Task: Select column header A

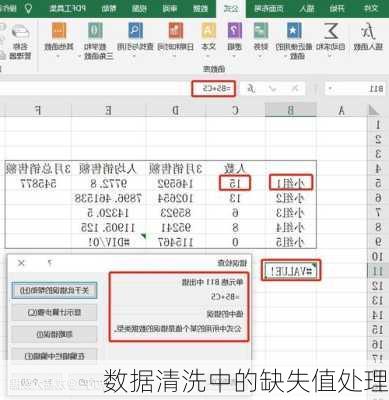Action: tap(341, 110)
